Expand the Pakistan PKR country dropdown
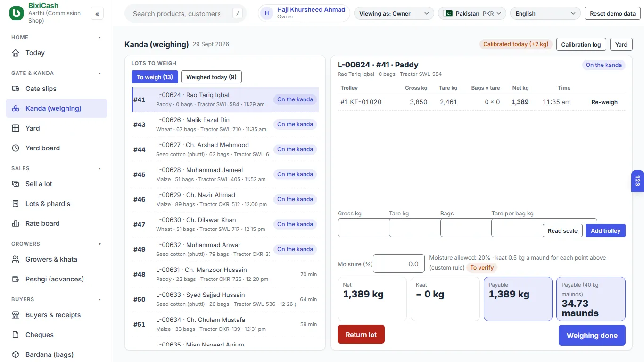The height and width of the screenshot is (362, 644). [472, 14]
